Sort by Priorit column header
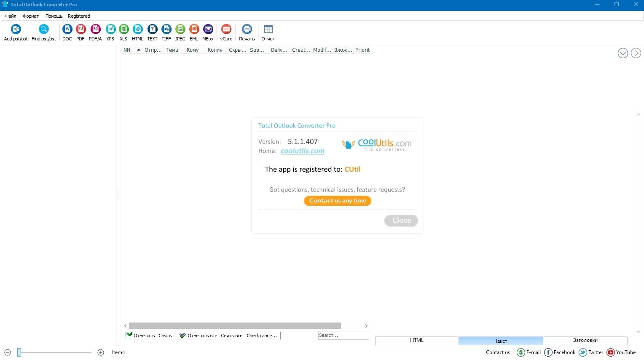 tap(362, 50)
